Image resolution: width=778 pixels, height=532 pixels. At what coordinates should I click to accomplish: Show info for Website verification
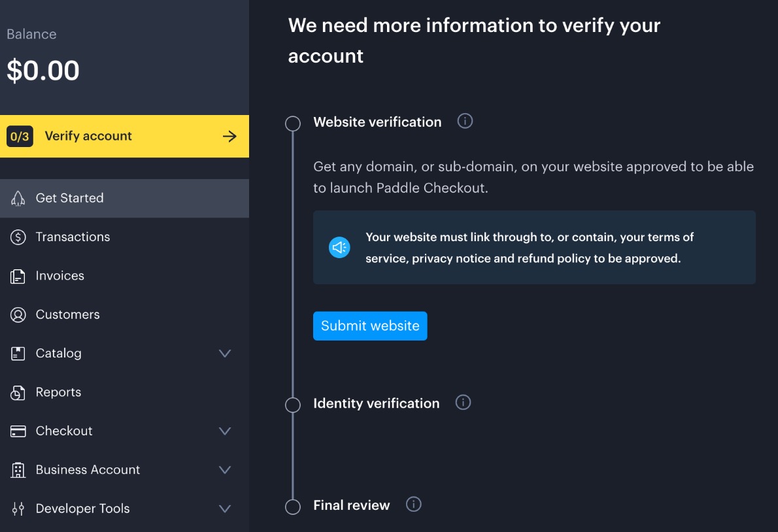(465, 122)
